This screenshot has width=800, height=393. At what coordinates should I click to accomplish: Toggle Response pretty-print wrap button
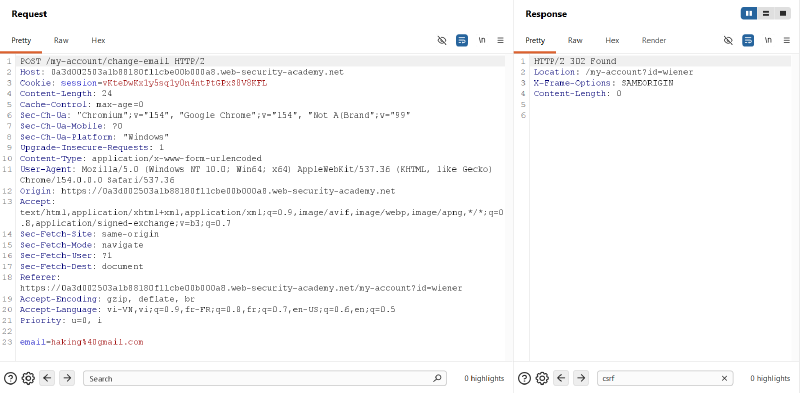(x=748, y=40)
